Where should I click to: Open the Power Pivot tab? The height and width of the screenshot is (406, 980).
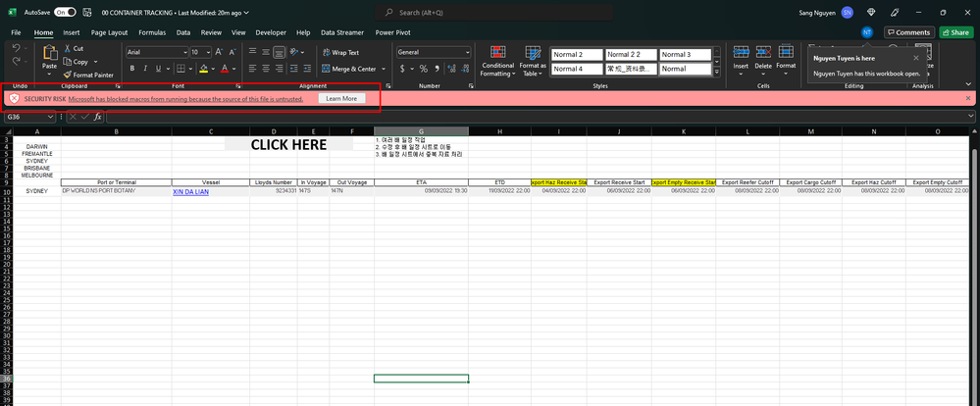point(393,32)
